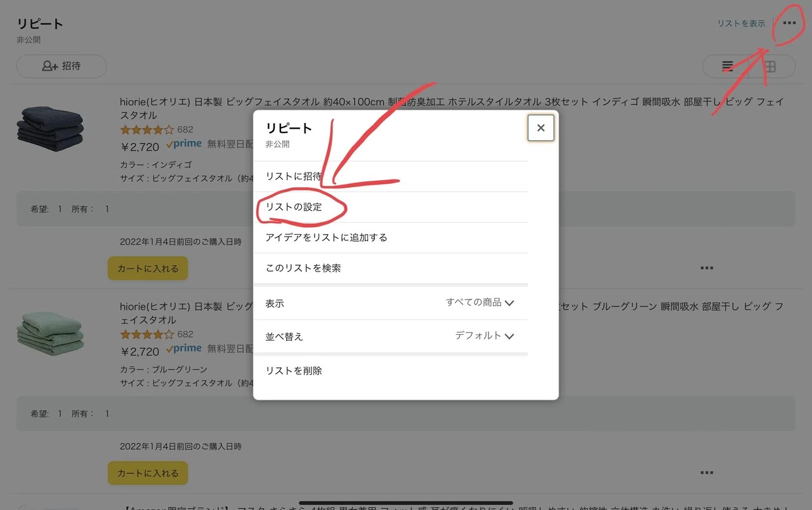The height and width of the screenshot is (510, 812).
Task: Click the リピート title in the popup
Action: click(289, 128)
